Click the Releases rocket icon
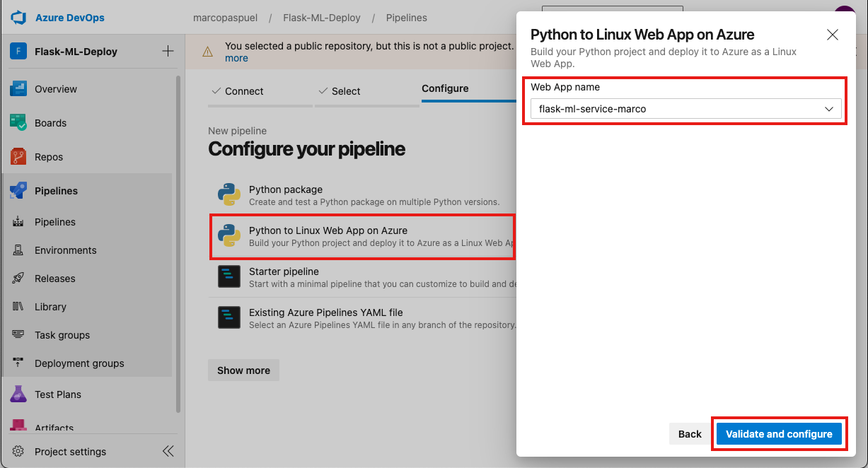This screenshot has width=868, height=468. (x=19, y=279)
